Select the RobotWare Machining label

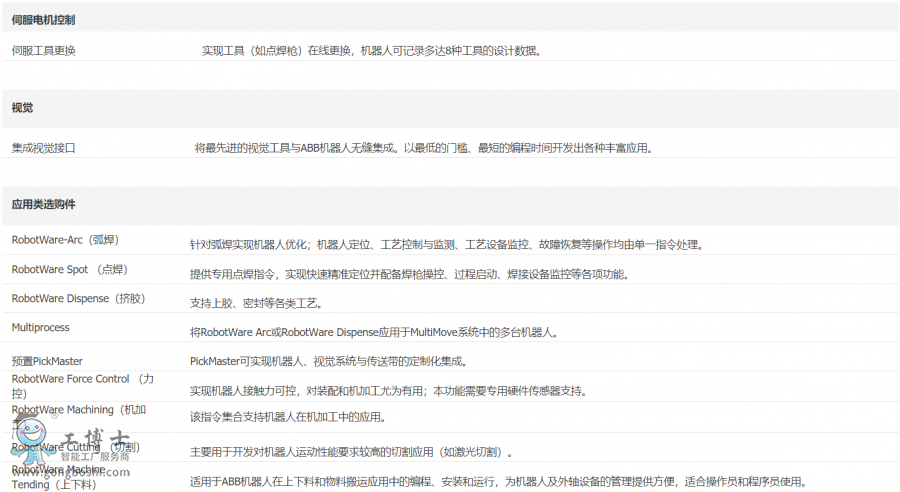[79, 417]
